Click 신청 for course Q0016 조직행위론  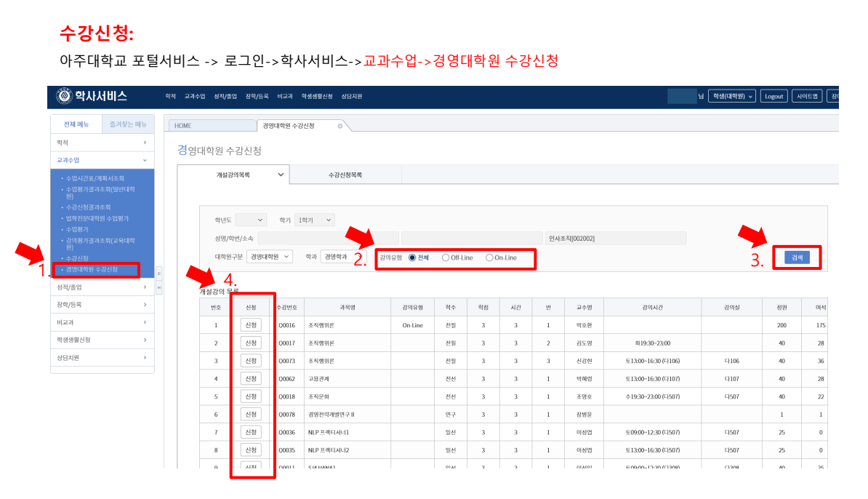coord(251,325)
